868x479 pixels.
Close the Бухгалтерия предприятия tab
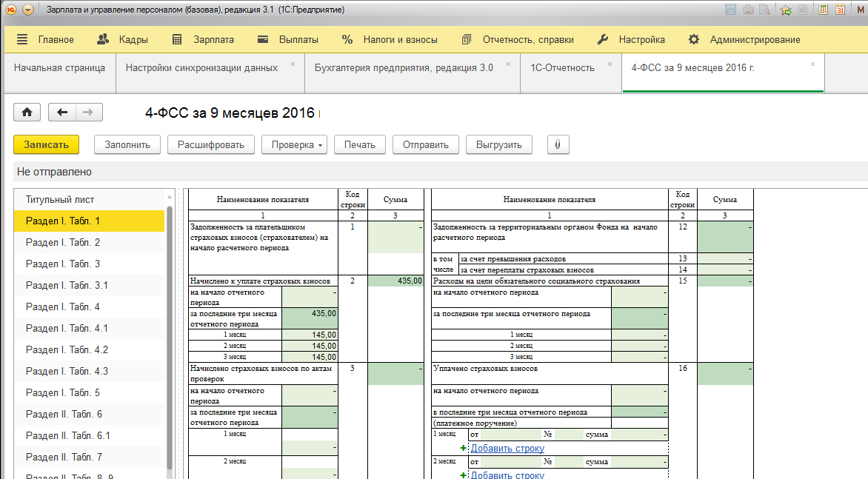508,64
